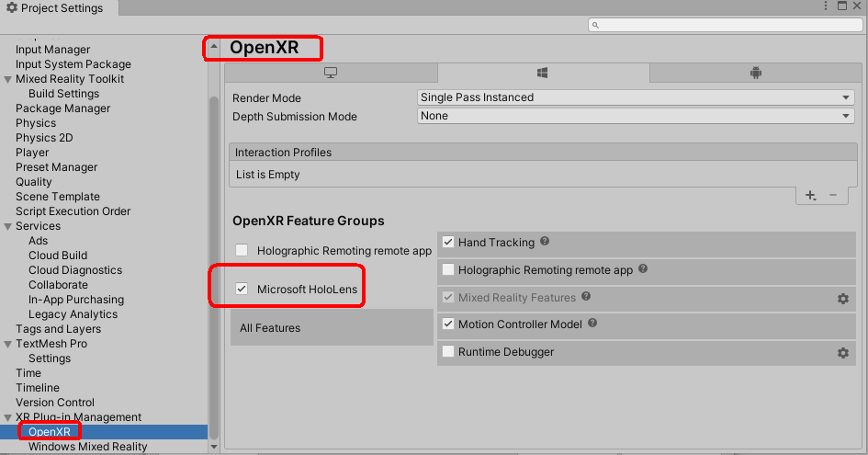Select Player settings

click(x=32, y=153)
